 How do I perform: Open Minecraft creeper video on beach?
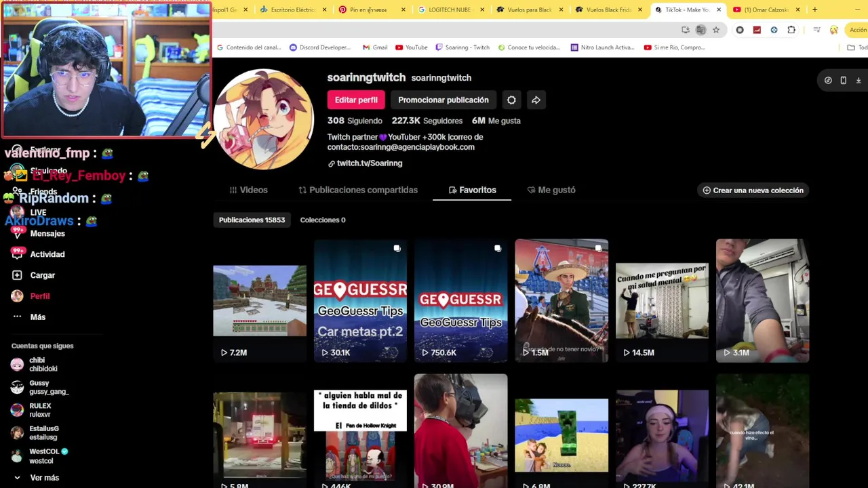coord(561,430)
